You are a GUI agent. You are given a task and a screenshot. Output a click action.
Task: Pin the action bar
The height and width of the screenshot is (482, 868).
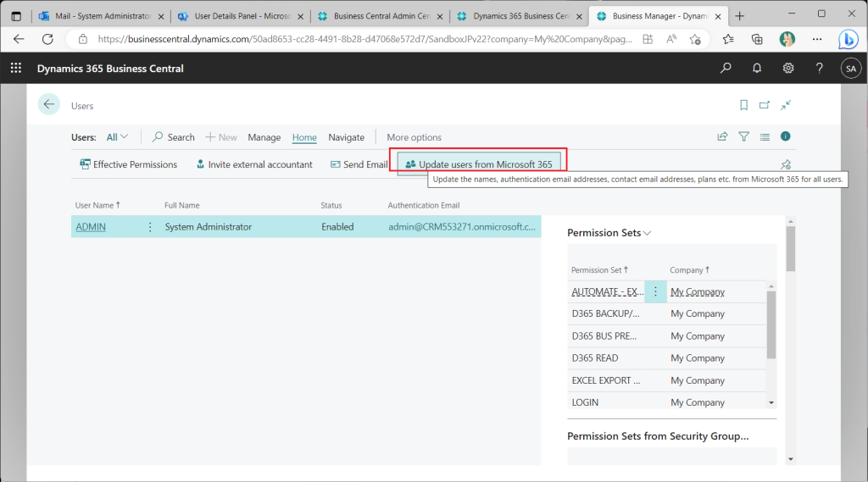point(786,164)
